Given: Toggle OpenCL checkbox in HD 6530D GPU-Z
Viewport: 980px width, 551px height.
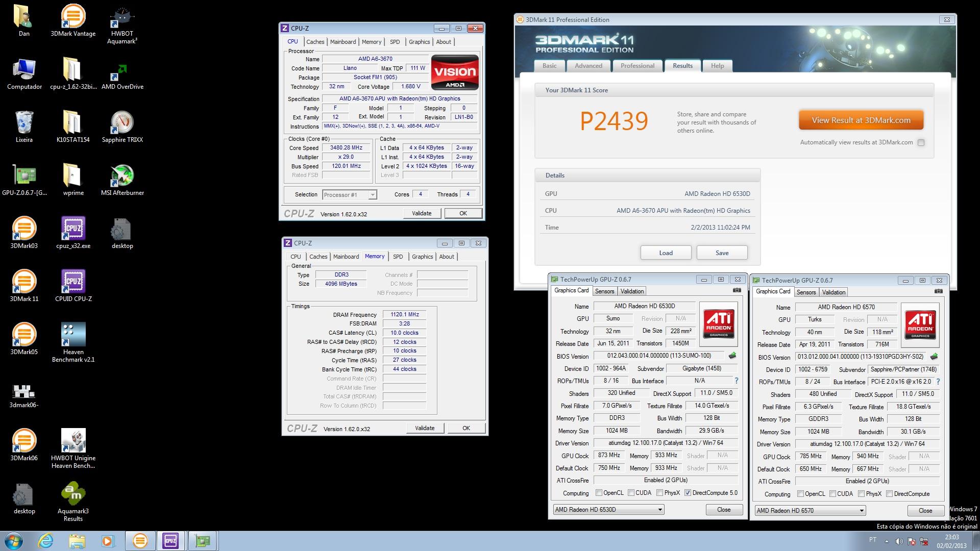Looking at the screenshot, I should tap(599, 493).
